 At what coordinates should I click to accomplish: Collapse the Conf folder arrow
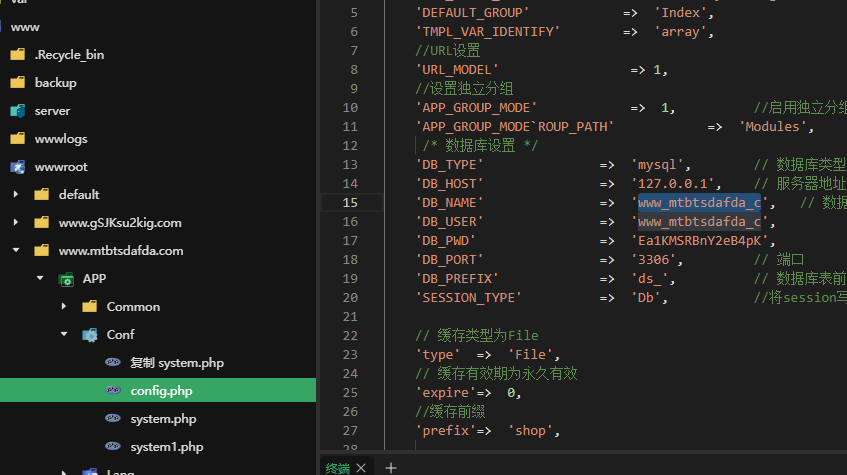click(x=64, y=335)
